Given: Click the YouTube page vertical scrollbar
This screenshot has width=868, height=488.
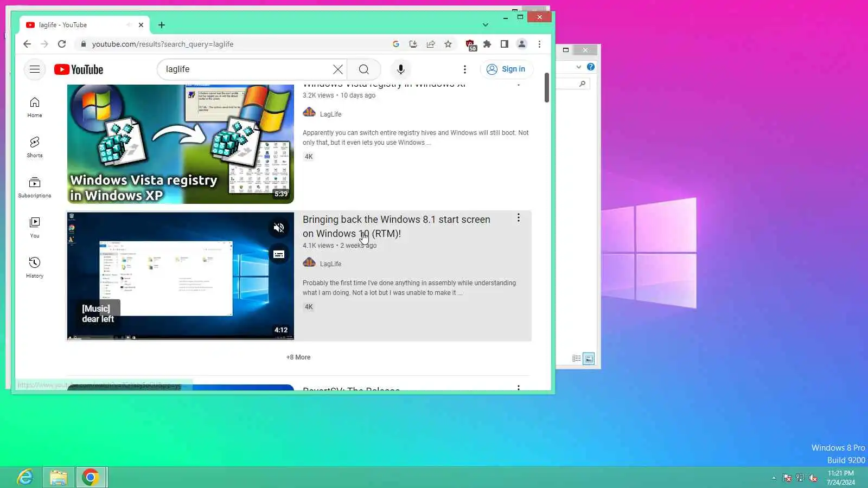Looking at the screenshot, I should 547,87.
